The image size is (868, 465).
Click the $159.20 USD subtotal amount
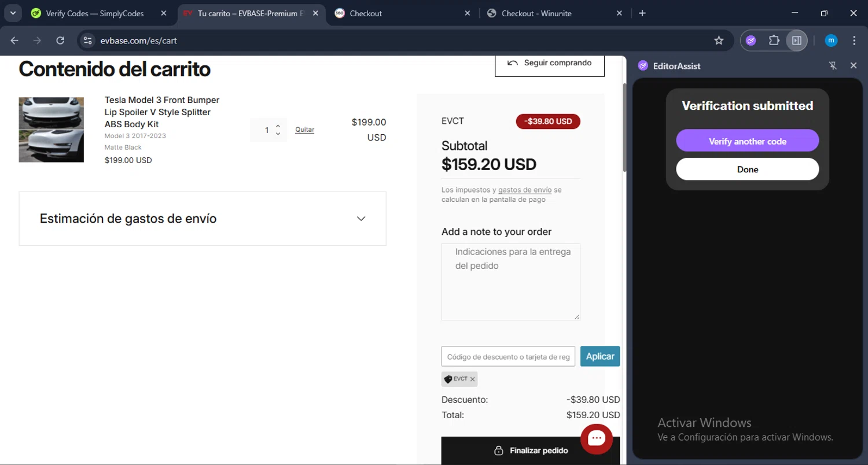489,164
